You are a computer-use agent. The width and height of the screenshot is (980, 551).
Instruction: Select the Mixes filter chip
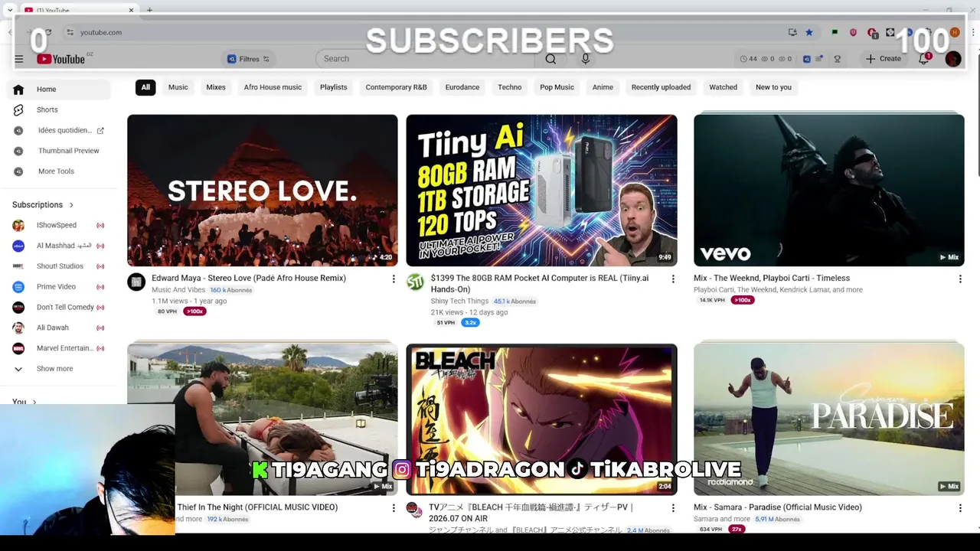tap(216, 87)
